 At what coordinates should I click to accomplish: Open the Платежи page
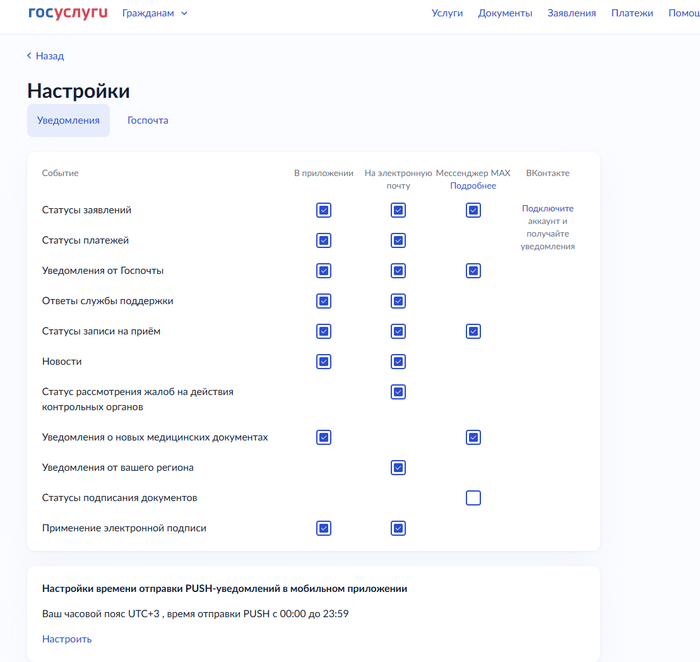pos(632,13)
